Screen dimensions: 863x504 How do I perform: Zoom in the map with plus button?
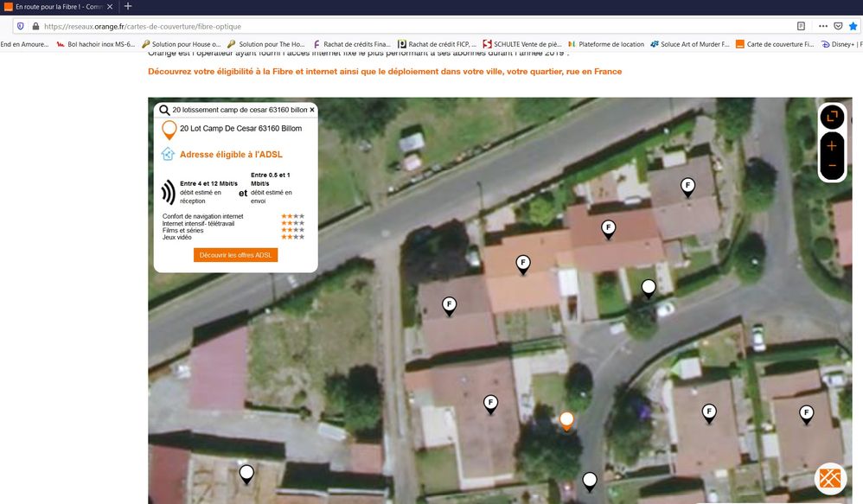[x=832, y=145]
